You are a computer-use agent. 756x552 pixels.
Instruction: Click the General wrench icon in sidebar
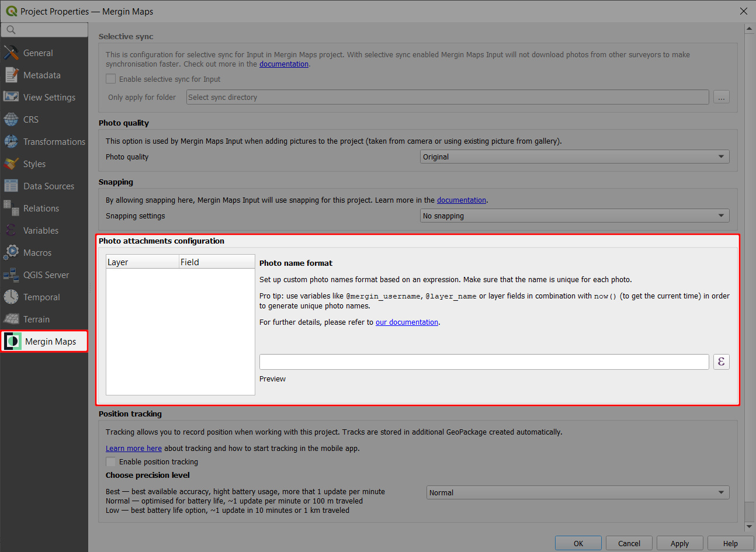[11, 53]
